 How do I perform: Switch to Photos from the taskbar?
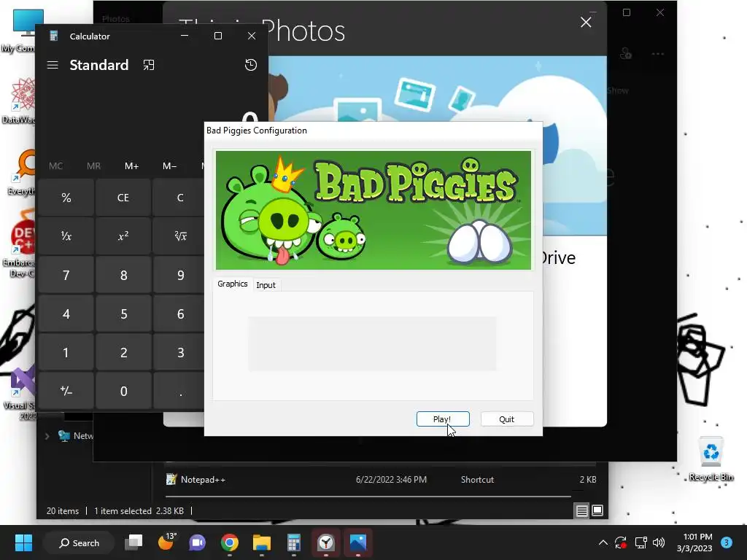pos(358,542)
